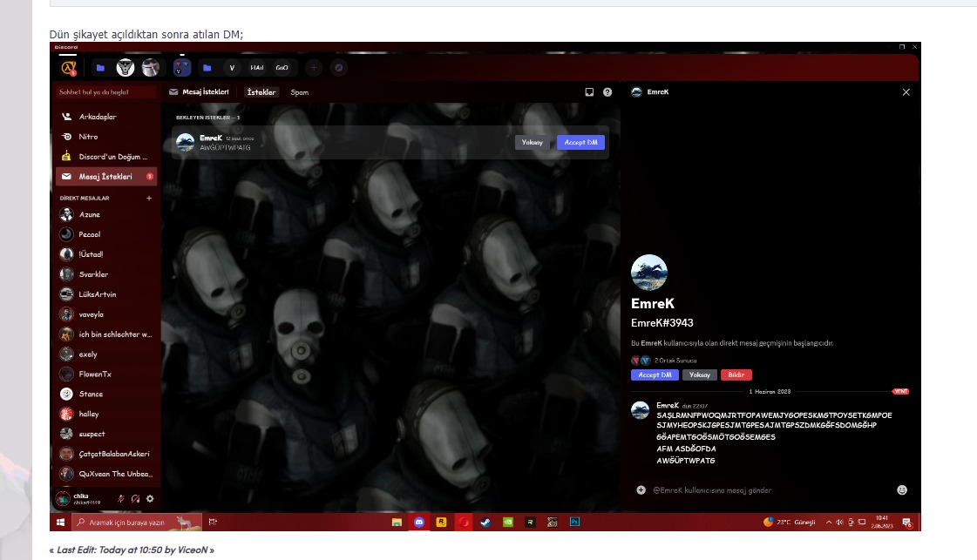Open the ÇatçatBalabanAskeri direct message
The width and height of the screenshot is (977, 560).
pos(106,454)
